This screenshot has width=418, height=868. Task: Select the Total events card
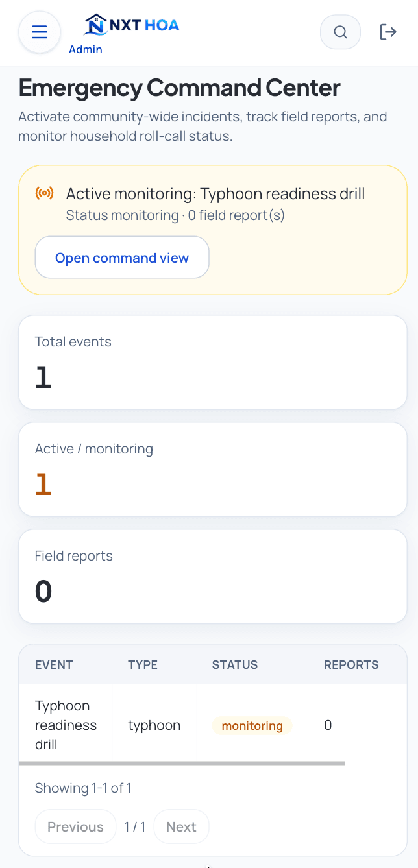click(213, 363)
